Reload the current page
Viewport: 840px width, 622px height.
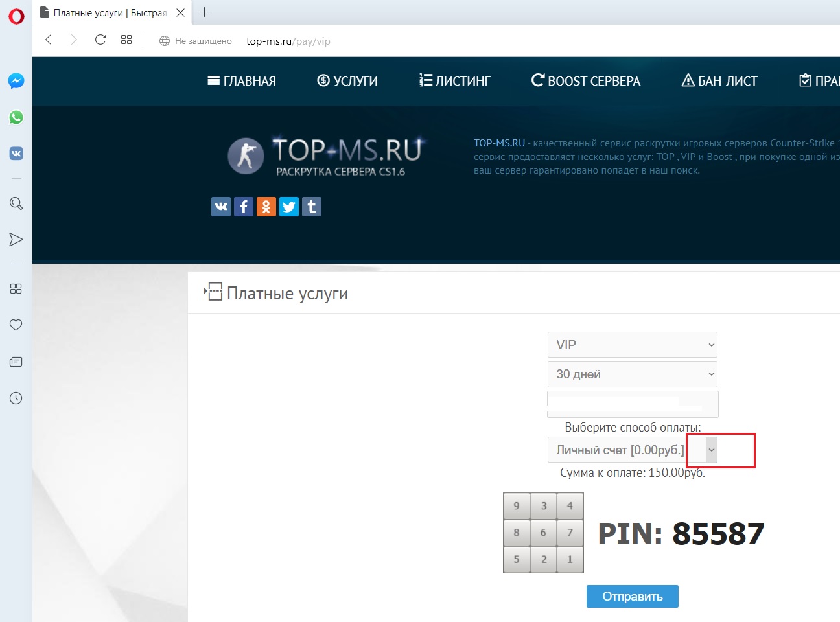tap(100, 40)
